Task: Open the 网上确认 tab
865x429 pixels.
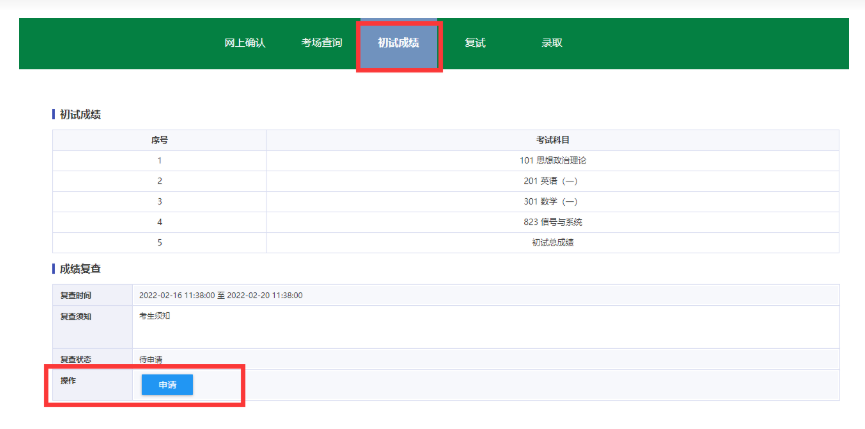Action: 244,43
